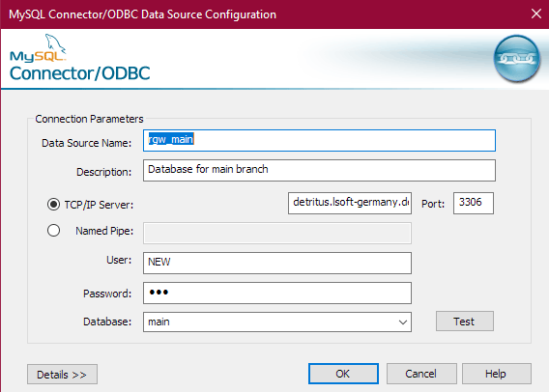549x392 pixels.
Task: Click the Description label
Action: (x=104, y=172)
